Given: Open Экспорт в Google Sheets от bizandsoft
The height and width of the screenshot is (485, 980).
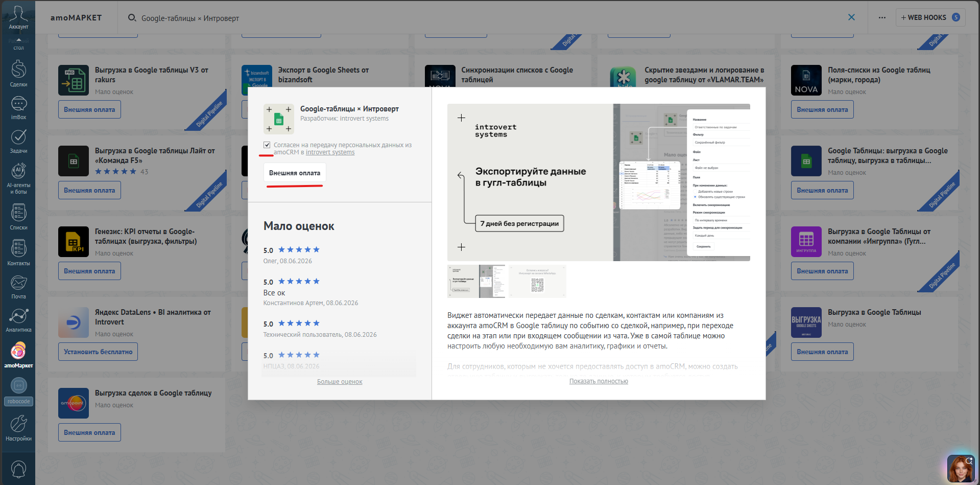Looking at the screenshot, I should coord(323,75).
